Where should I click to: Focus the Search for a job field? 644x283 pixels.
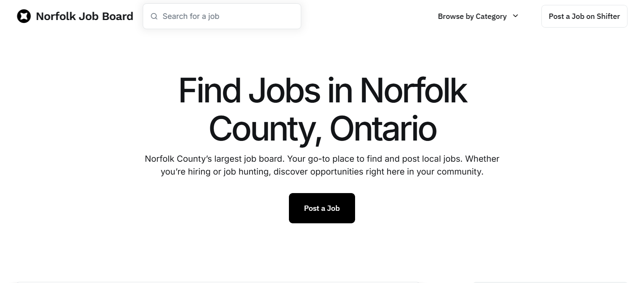coord(227,16)
